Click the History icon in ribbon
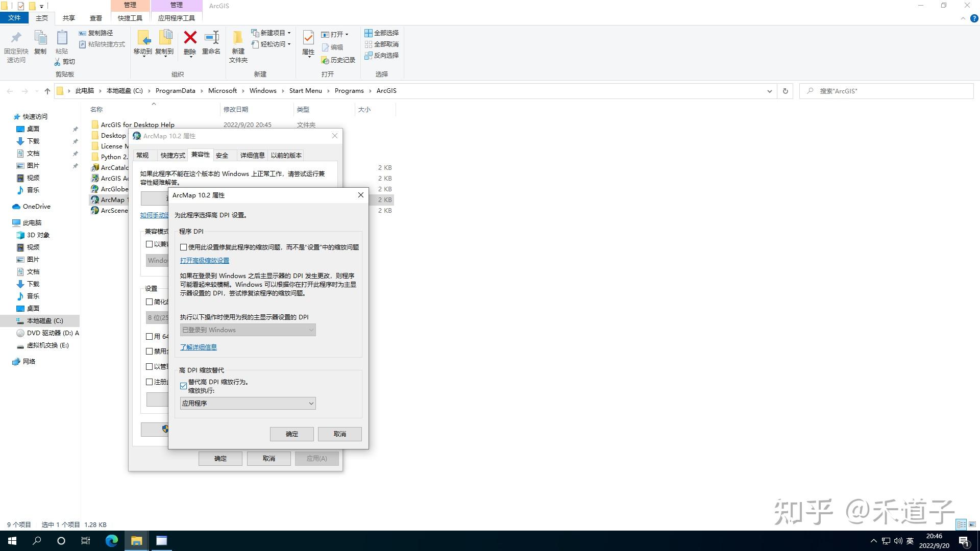The width and height of the screenshot is (980, 551). 325,60
